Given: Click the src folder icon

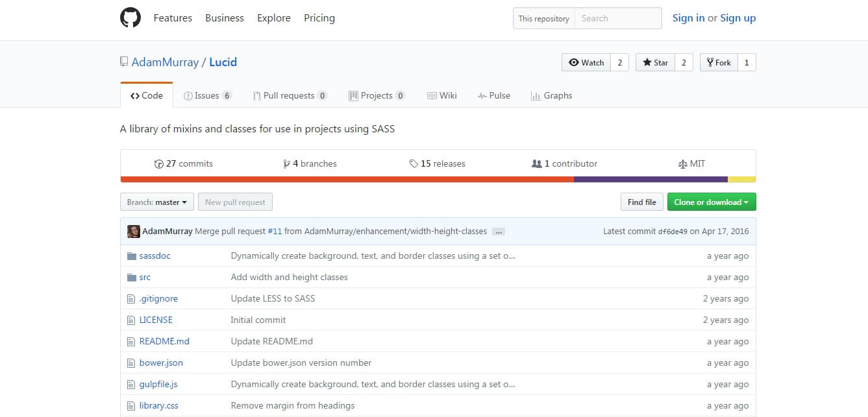Looking at the screenshot, I should tap(131, 277).
